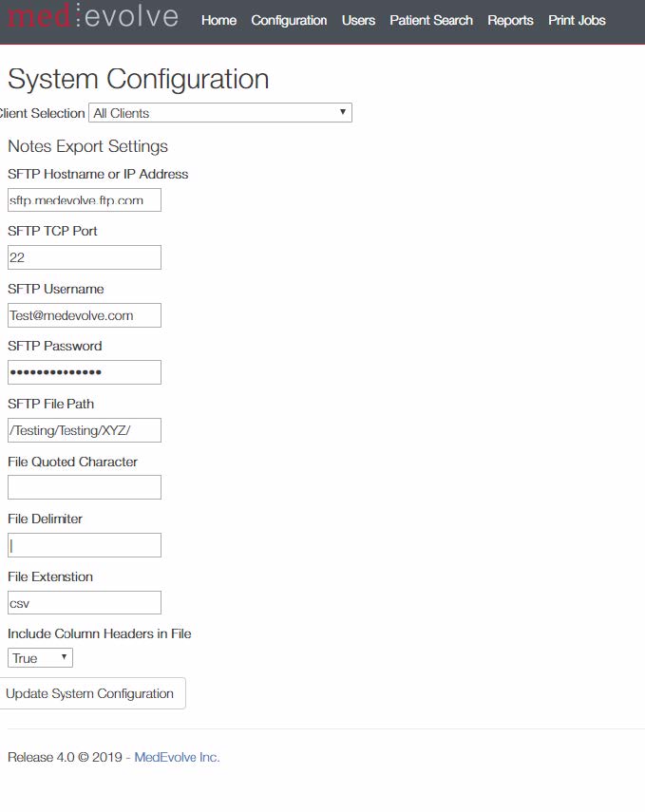Click the File Quoted Character box
Viewport: 645px width, 812px height.
[x=85, y=487]
